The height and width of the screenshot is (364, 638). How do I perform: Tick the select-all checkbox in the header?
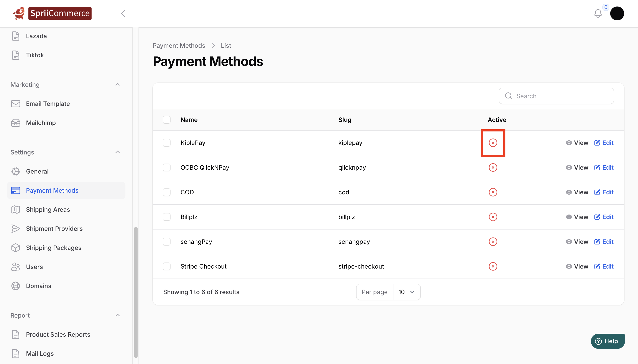pyautogui.click(x=167, y=120)
